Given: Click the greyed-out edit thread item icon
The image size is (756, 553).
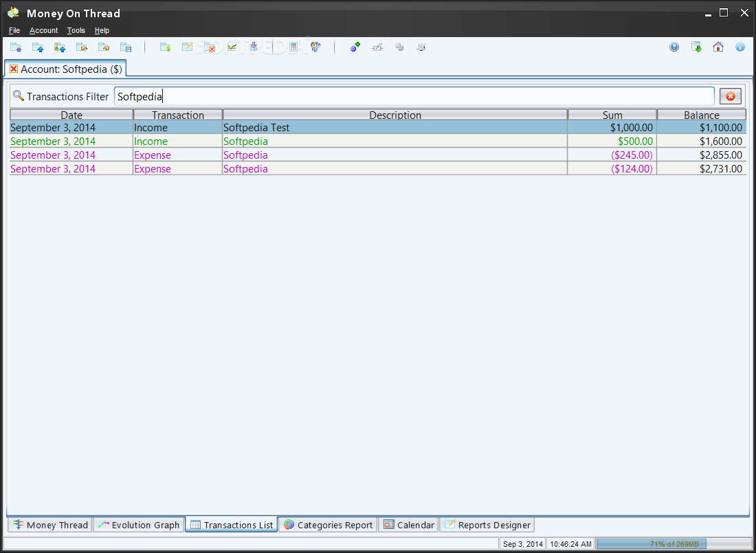Looking at the screenshot, I should [377, 47].
